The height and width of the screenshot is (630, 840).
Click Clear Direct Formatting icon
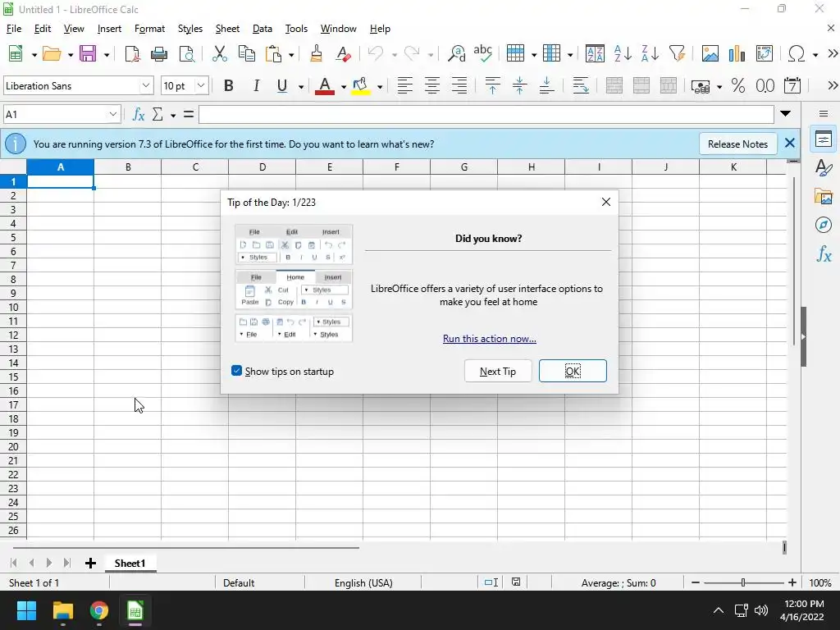(344, 53)
